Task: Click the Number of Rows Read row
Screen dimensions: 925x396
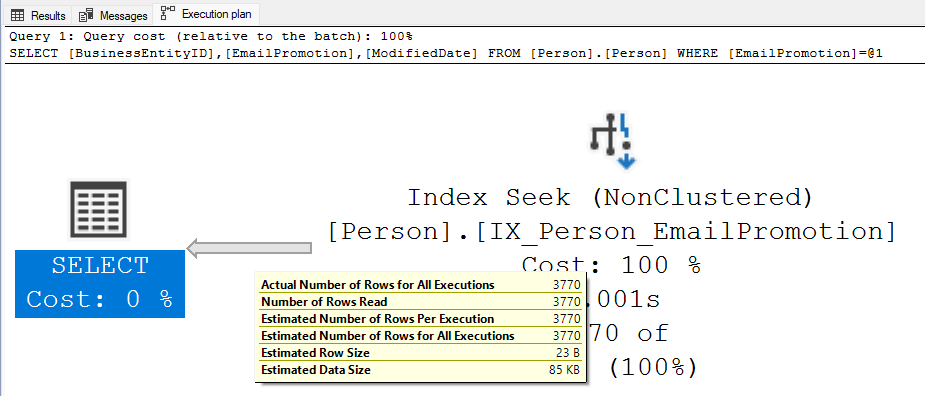Action: click(x=421, y=302)
